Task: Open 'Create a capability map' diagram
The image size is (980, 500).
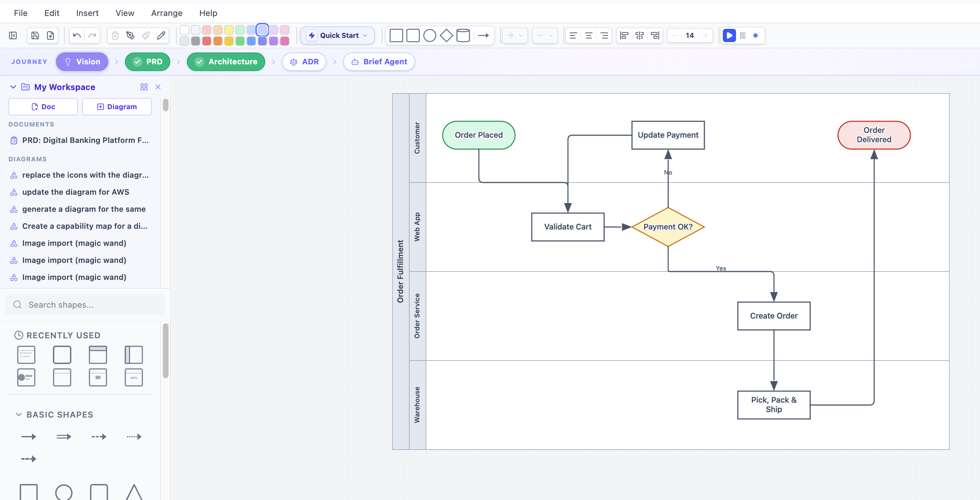Action: pos(80,226)
